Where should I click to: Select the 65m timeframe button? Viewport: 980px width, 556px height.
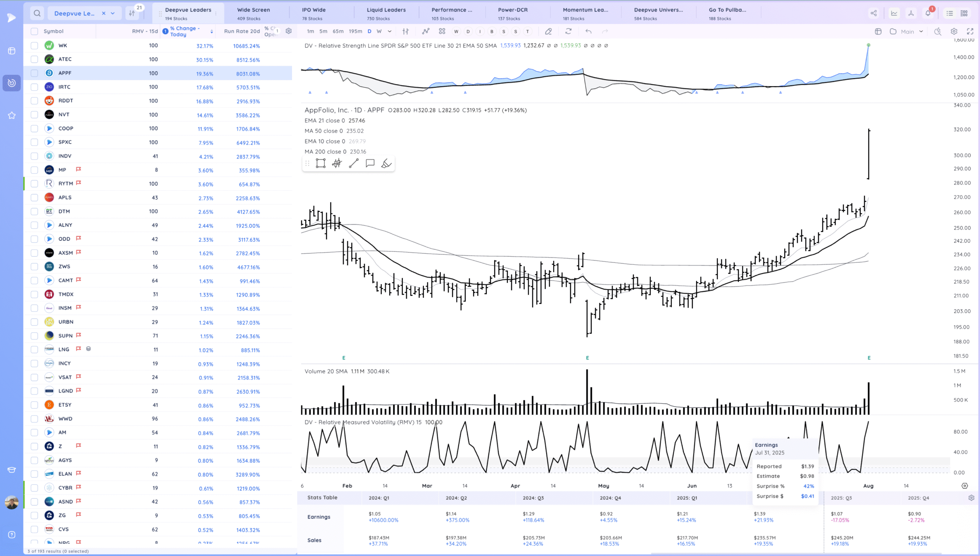click(x=338, y=31)
